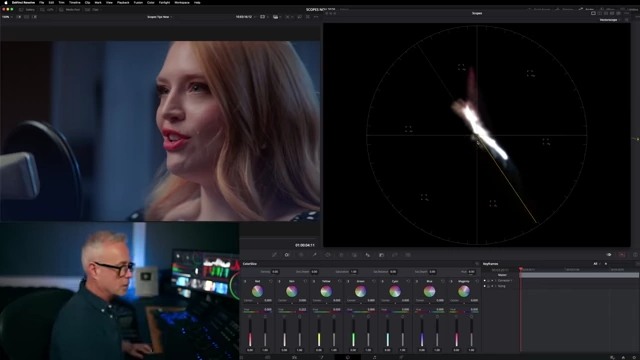Reset the Cyan color slice

(x=408, y=281)
